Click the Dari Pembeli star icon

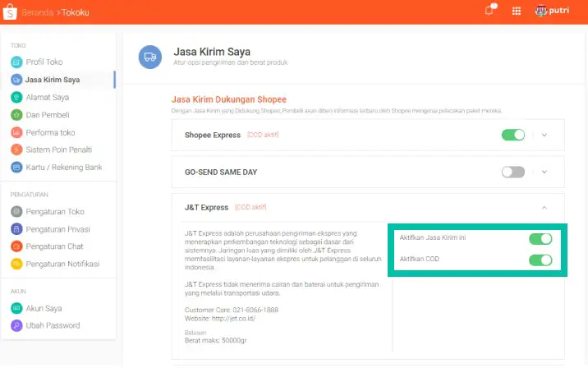16,115
